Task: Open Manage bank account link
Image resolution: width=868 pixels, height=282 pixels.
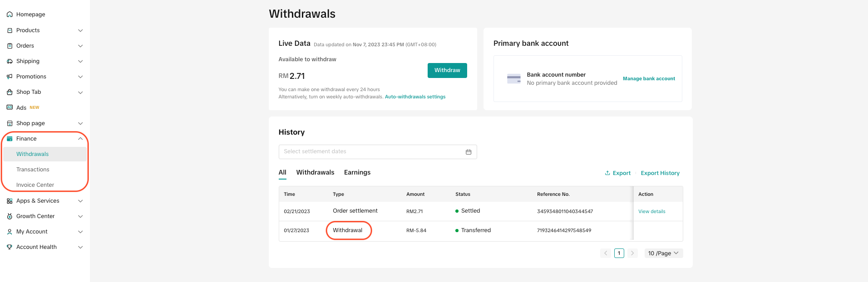Action: click(x=649, y=79)
